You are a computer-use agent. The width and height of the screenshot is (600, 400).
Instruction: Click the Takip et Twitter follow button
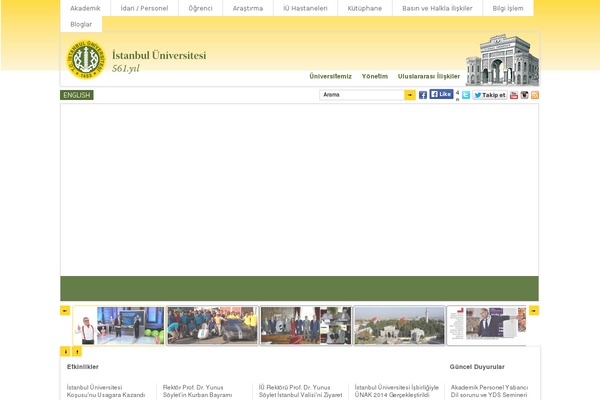tap(490, 95)
